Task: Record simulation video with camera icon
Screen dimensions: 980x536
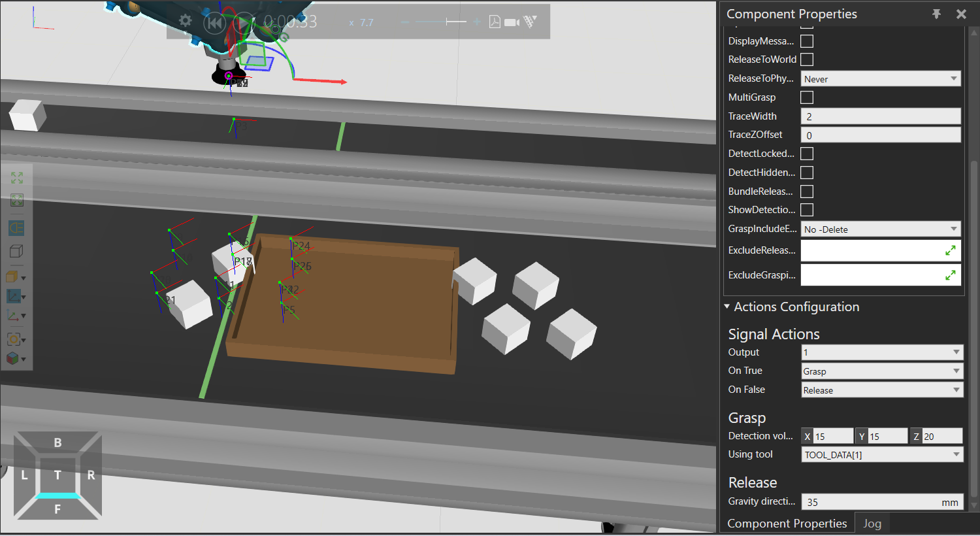Action: pos(512,22)
